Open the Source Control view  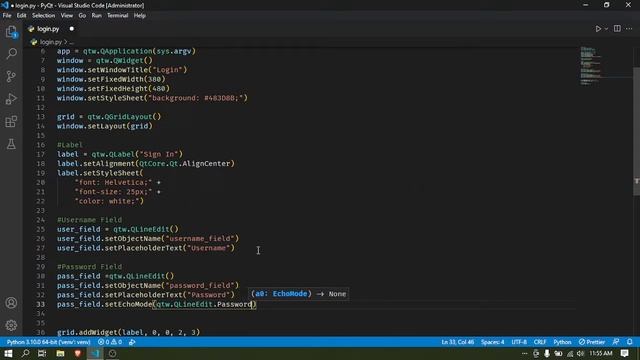[x=11, y=76]
